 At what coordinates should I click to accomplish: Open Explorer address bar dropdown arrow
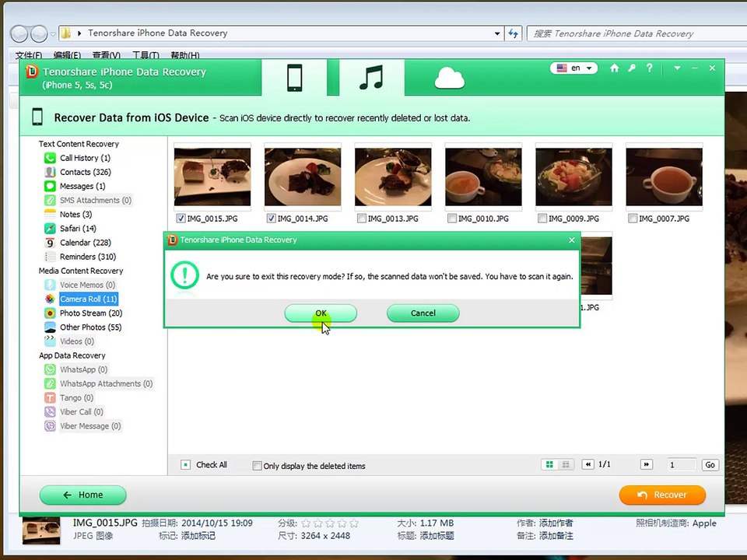[x=497, y=33]
